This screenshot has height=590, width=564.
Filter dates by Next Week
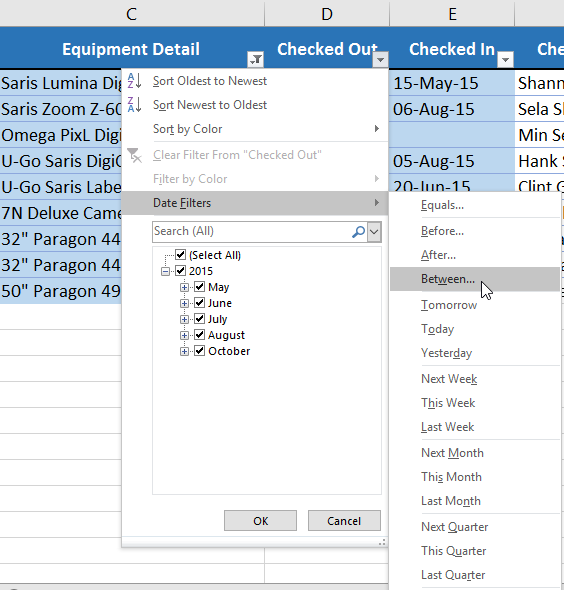475,379
